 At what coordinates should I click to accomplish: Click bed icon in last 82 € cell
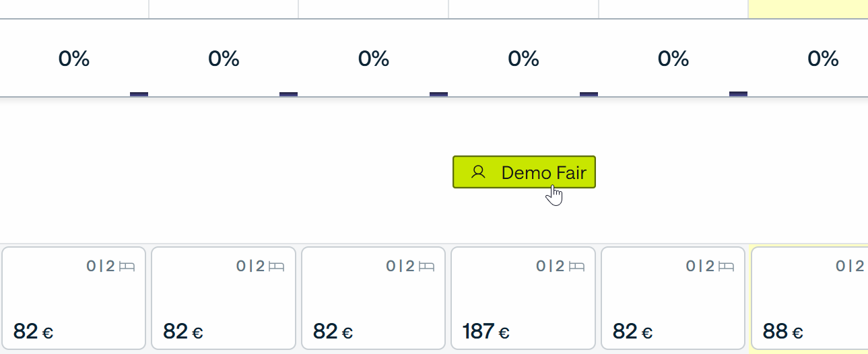point(726,267)
